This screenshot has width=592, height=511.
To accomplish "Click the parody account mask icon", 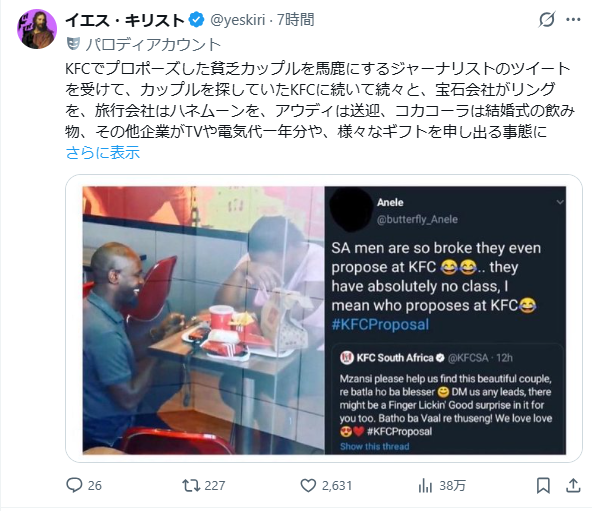I will (x=73, y=44).
